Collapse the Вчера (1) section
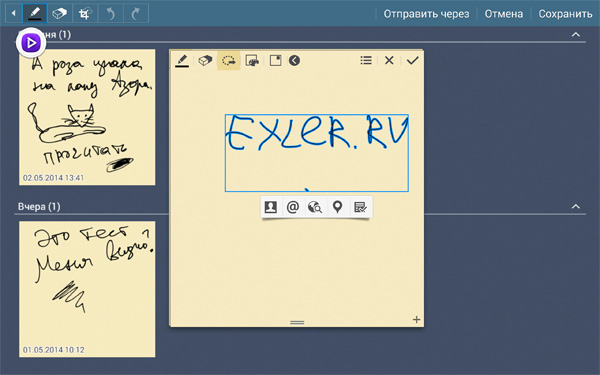The width and height of the screenshot is (600, 375). click(x=576, y=207)
